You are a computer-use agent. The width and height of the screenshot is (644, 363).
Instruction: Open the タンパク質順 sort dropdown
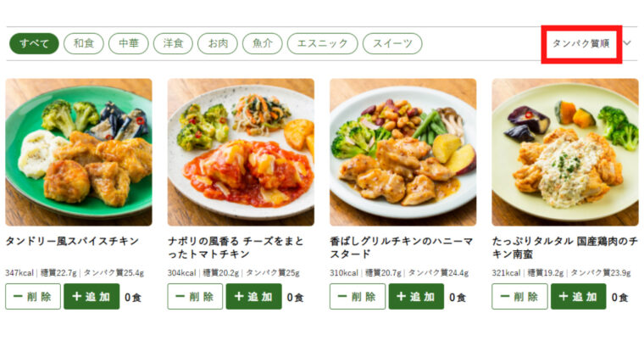pyautogui.click(x=580, y=43)
